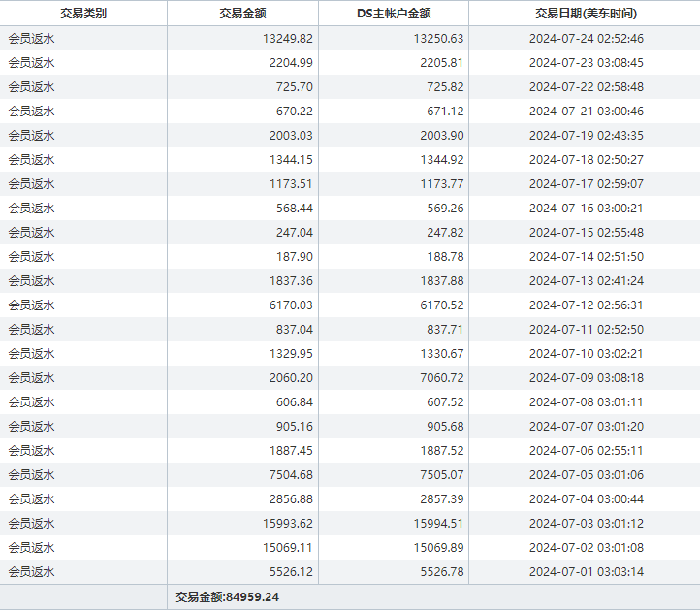This screenshot has height=610, width=700.
Task: Select DS account amount 6170.52
Action: tap(442, 305)
